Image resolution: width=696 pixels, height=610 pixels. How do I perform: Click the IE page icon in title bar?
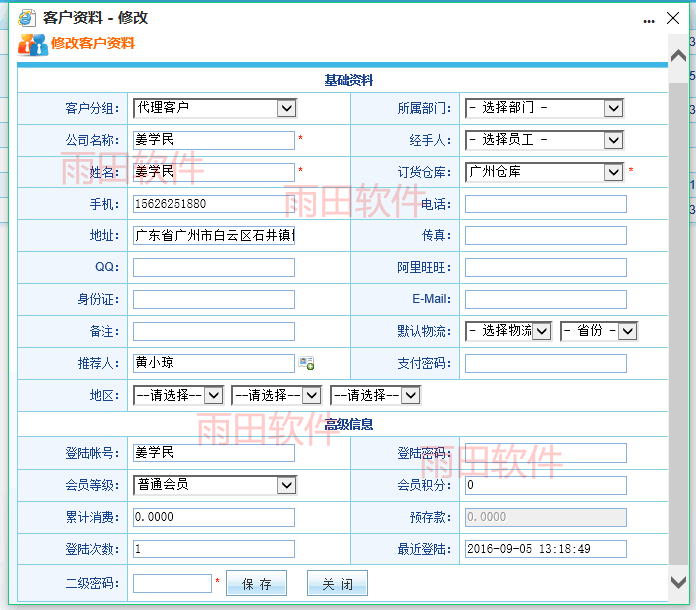pyautogui.click(x=27, y=18)
